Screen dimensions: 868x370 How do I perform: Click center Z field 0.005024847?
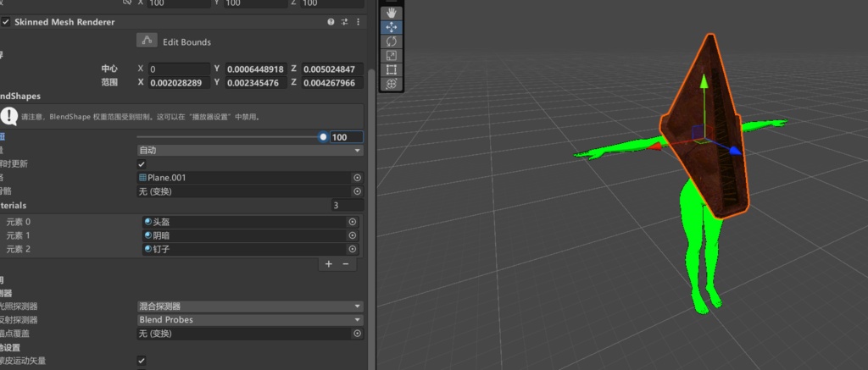332,69
